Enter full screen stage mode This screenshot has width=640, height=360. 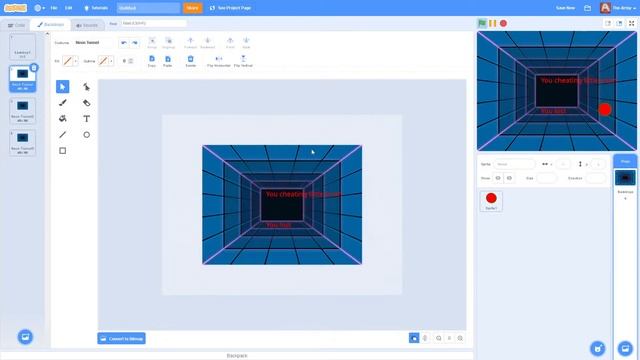coord(631,23)
